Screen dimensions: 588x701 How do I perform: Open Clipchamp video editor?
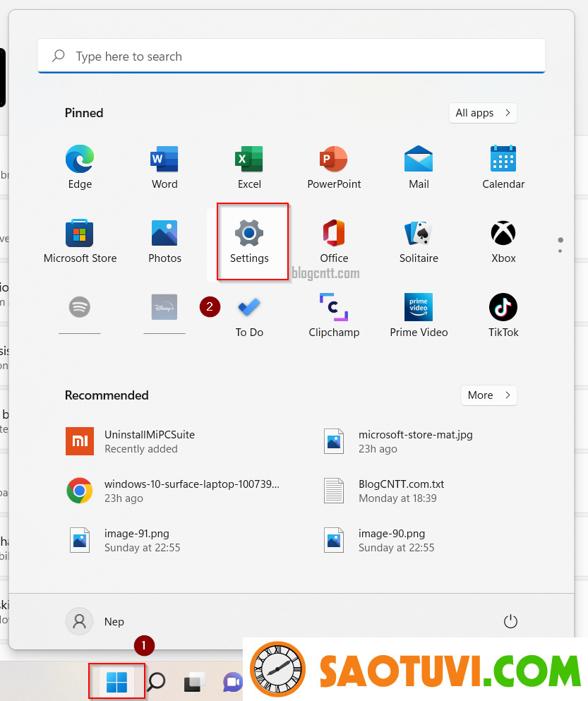click(x=334, y=316)
